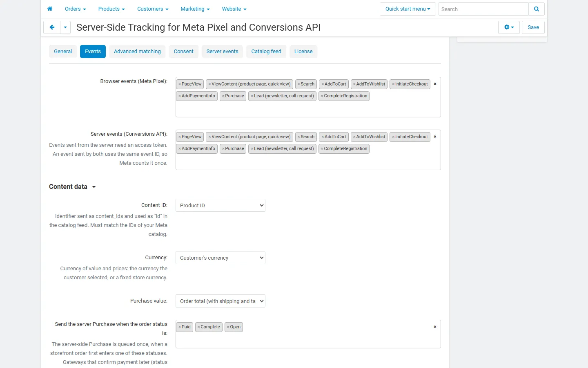Remove AddToCart from Server events
Viewport: 588px width, 368px height.
(323, 137)
